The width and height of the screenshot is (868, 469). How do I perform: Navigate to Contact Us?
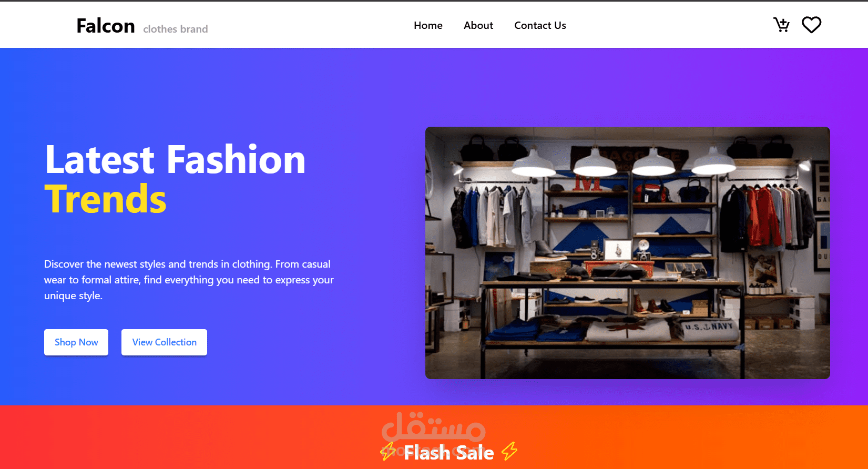point(540,25)
